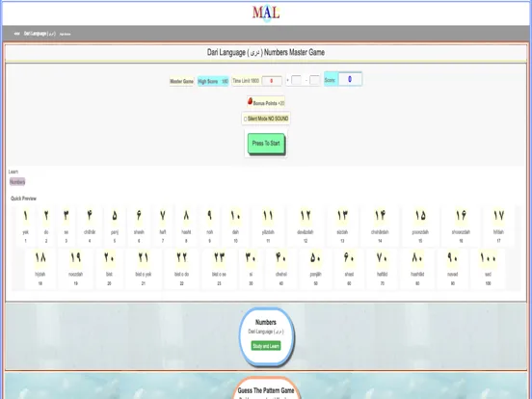The image size is (532, 399).
Task: Click the back arrows in the gray navigation bar
Action: (17, 34)
